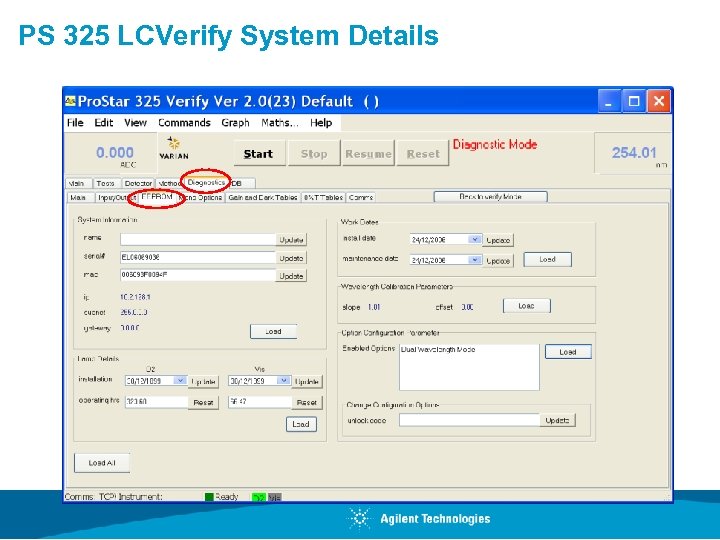Select Dual Wavelength Mode in Enabled Options
The height and width of the screenshot is (540, 720).
[x=438, y=349]
